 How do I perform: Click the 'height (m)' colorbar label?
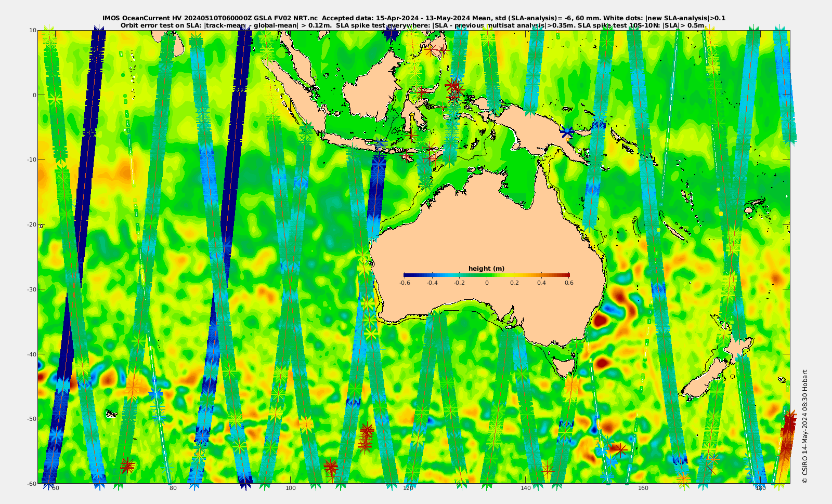click(486, 269)
